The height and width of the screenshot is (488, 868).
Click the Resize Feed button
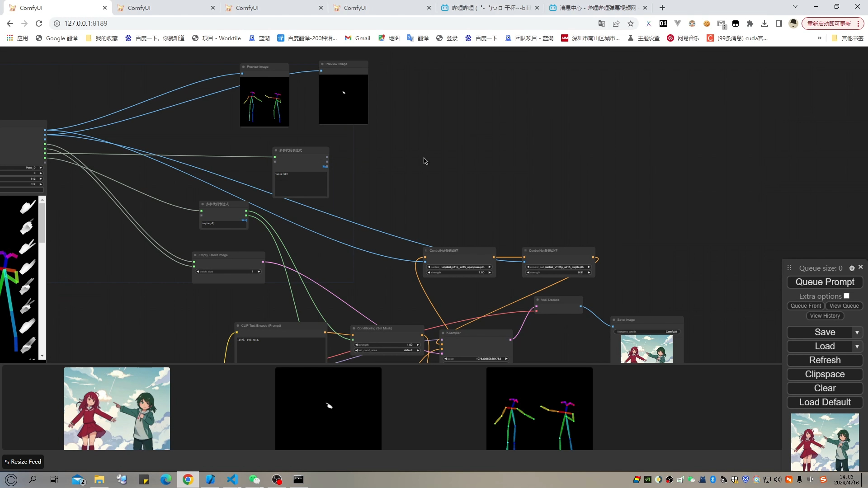[x=23, y=462]
